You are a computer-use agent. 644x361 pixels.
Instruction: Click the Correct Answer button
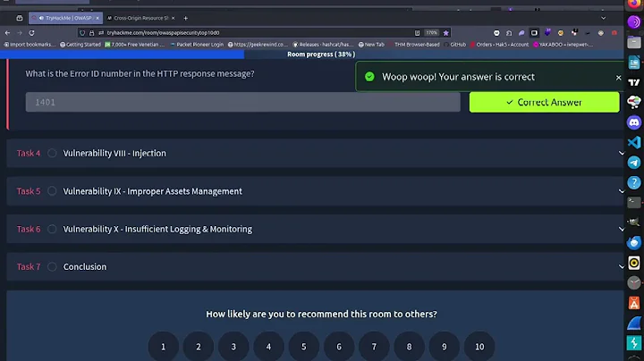(544, 102)
